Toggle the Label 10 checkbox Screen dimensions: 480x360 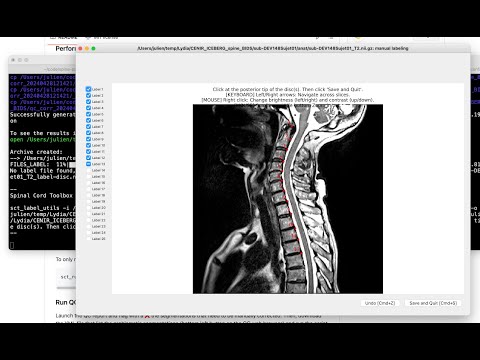pyautogui.click(x=88, y=145)
